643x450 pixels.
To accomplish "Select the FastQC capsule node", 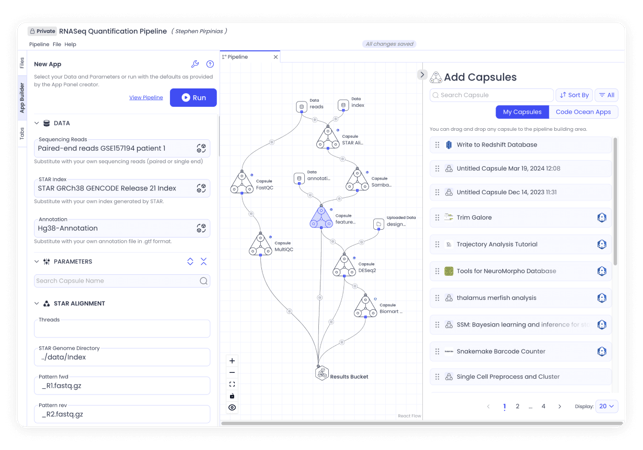I will click(x=242, y=183).
